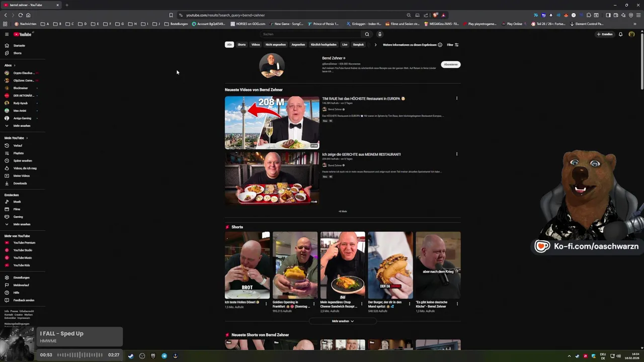Open Abos section chevron
Image resolution: width=644 pixels, height=362 pixels.
tap(15, 65)
